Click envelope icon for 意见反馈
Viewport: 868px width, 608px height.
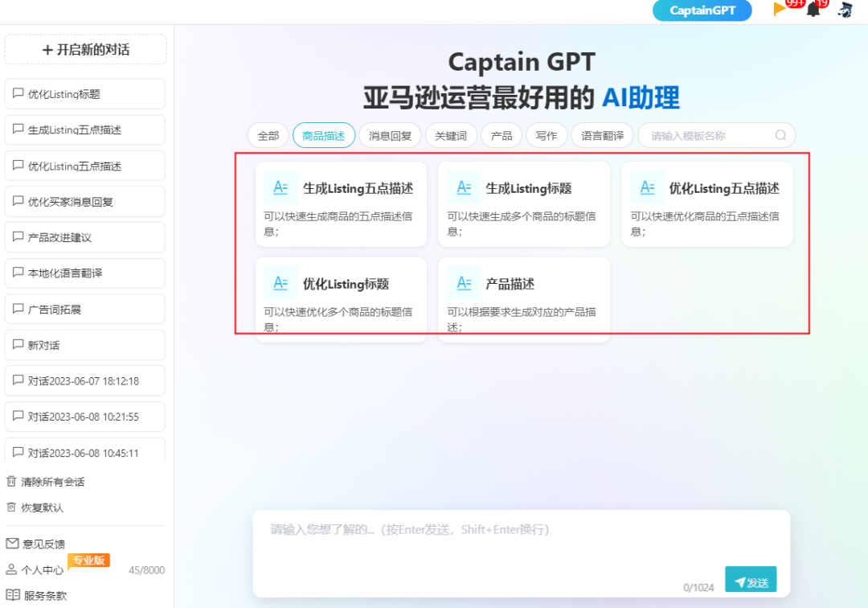tap(12, 544)
